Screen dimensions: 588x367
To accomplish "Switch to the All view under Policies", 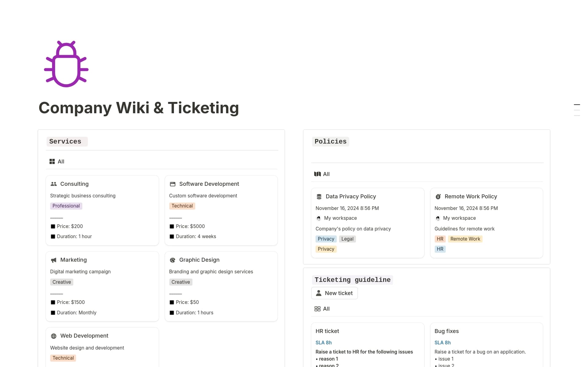I will pyautogui.click(x=322, y=174).
